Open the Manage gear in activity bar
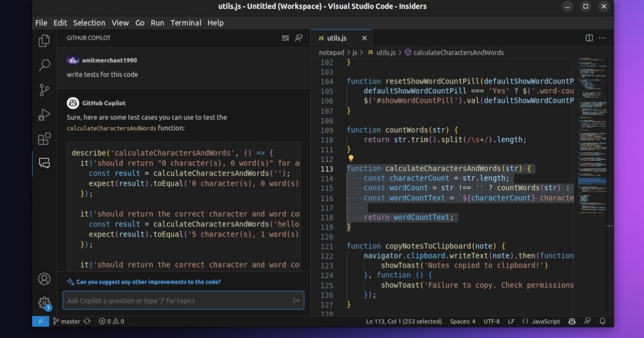644x338 pixels. tap(43, 303)
